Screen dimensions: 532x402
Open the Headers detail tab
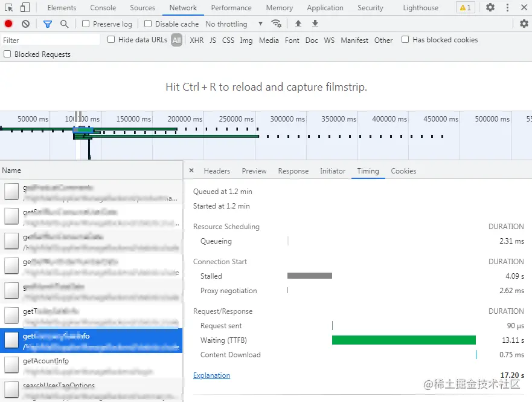tap(217, 171)
